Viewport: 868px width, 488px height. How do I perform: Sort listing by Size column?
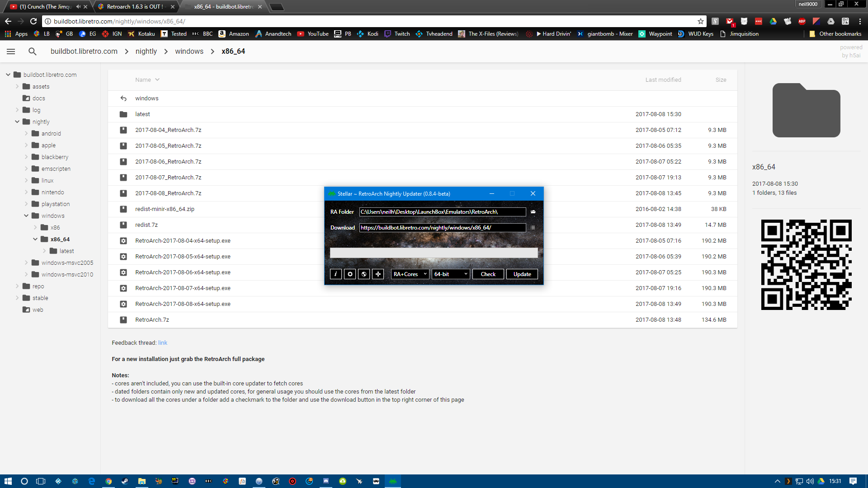(721, 80)
